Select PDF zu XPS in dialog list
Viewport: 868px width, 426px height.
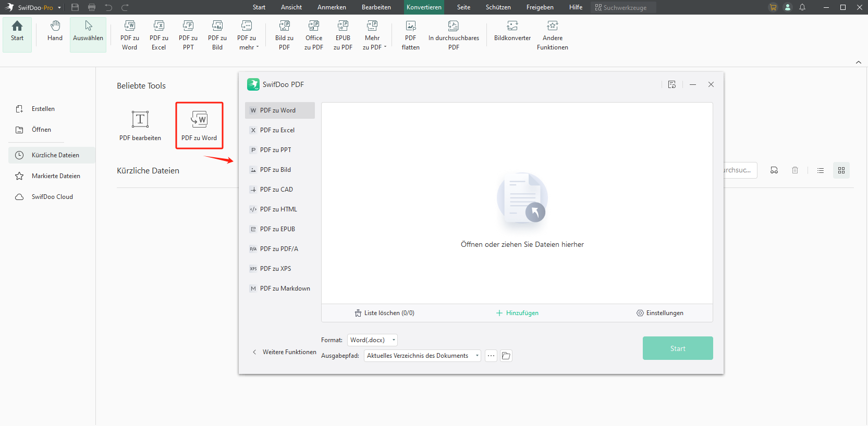[280, 269]
